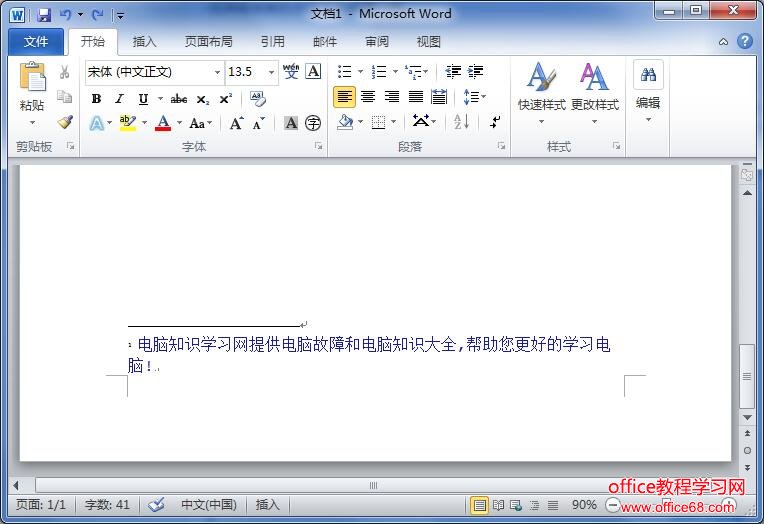Click the Paste clipboard icon
Screen dimensions: 764x524
pyautogui.click(x=32, y=77)
